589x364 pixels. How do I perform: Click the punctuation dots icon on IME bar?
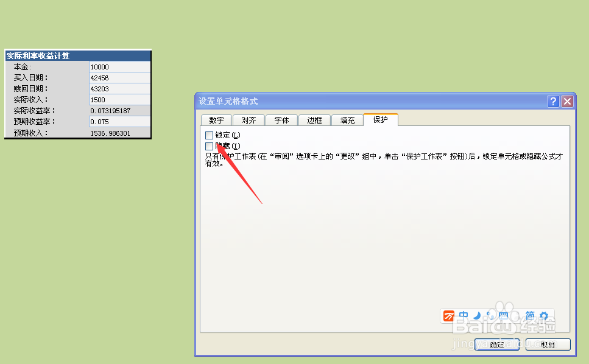pyautogui.click(x=490, y=315)
